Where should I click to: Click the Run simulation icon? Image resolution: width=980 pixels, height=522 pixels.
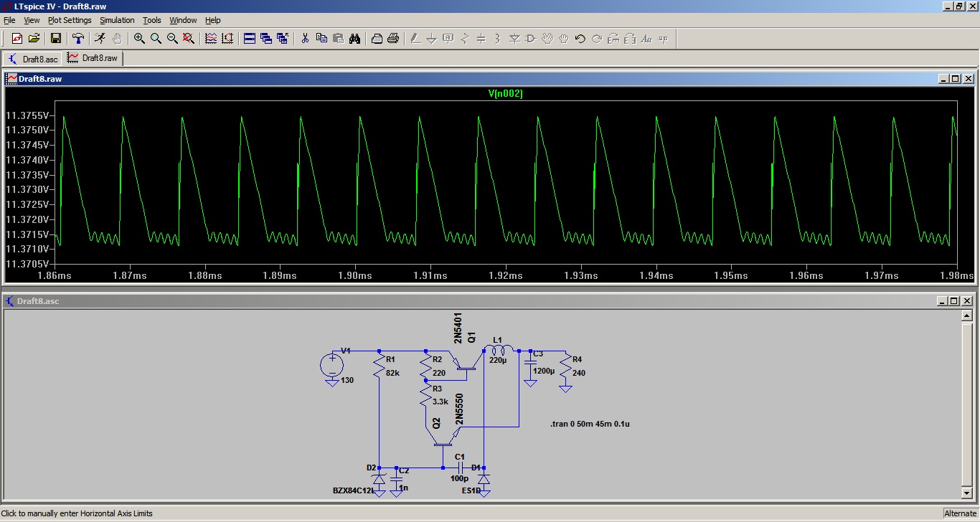[x=100, y=39]
